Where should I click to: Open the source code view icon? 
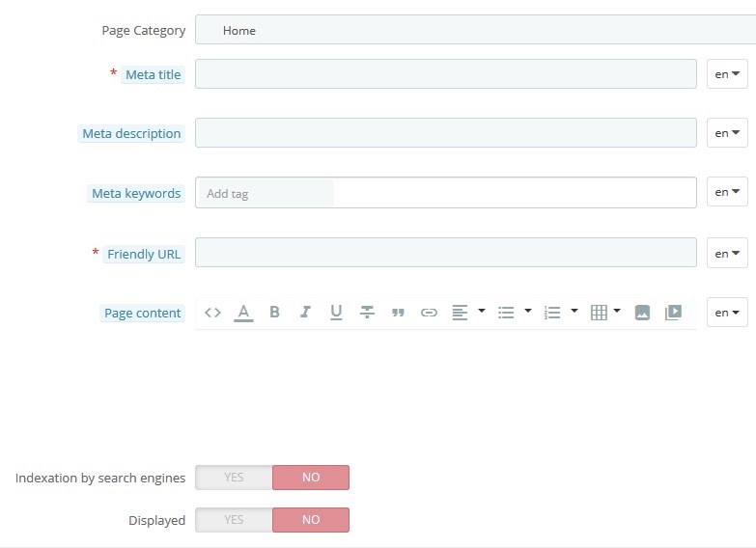point(212,313)
